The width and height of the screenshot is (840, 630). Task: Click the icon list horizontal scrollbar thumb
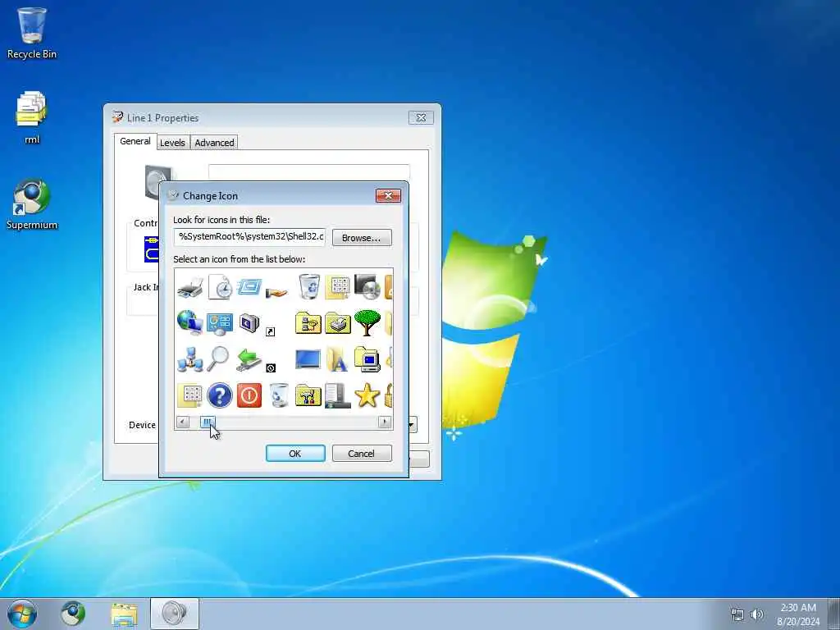[x=208, y=422]
